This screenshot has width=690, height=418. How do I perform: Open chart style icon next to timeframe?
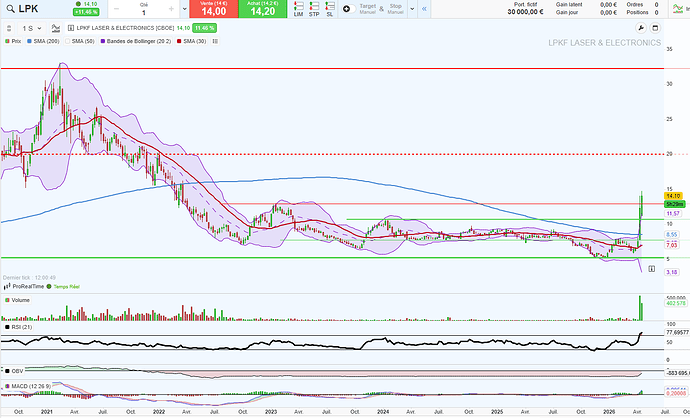(55, 28)
